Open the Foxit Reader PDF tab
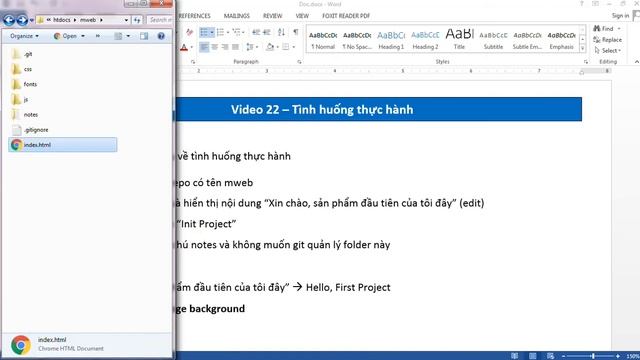The image size is (640, 360). 346,16
